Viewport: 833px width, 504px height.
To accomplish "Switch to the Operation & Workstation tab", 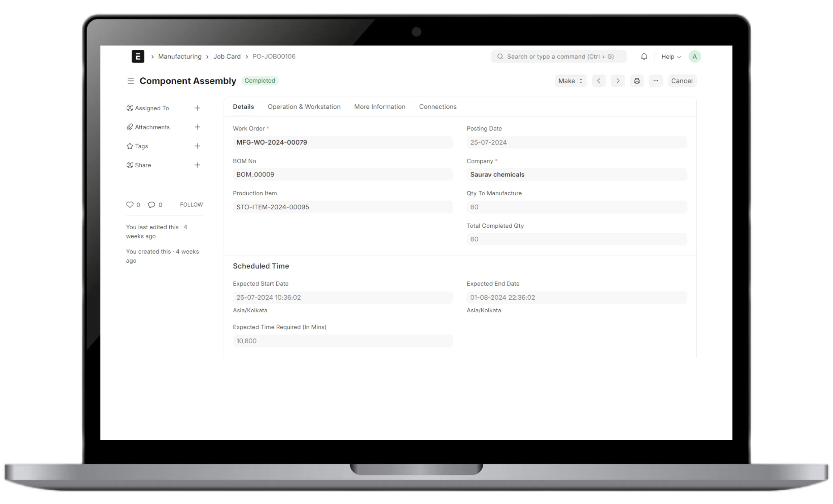I will (x=304, y=106).
